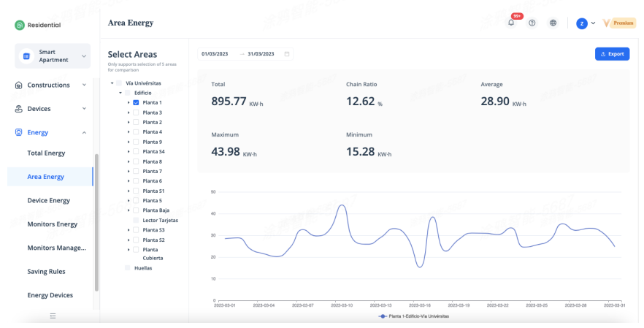Click the user avatar Z icon
Viewport: 644px width, 328px height.
click(582, 23)
